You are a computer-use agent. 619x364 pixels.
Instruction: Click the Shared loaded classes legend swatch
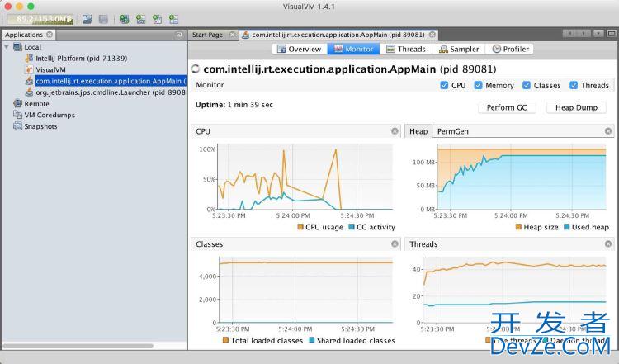311,340
